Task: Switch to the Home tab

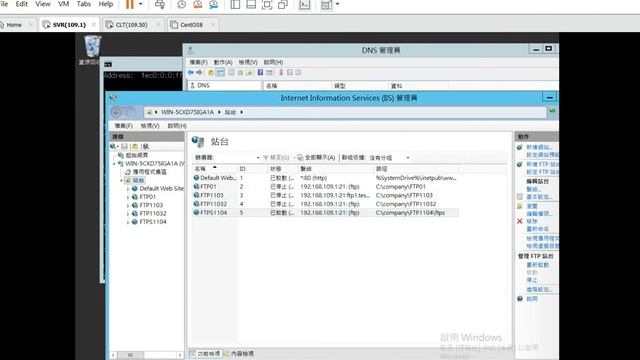Action: point(14,25)
